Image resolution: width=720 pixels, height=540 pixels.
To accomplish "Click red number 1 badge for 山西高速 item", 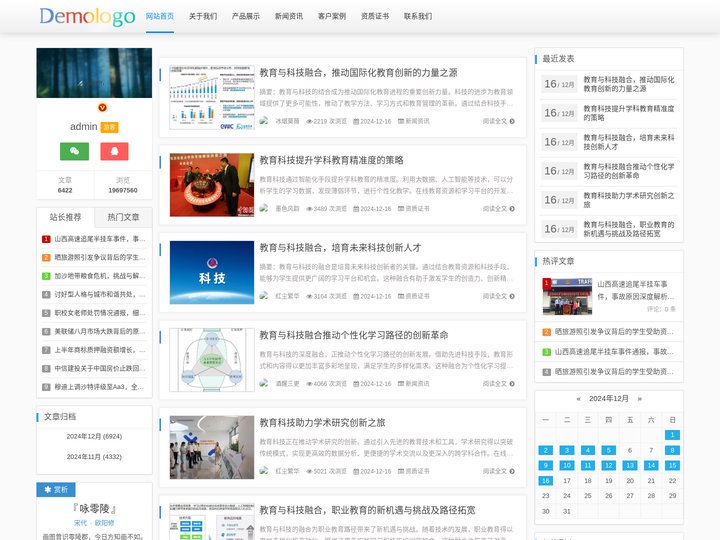I will [46, 239].
